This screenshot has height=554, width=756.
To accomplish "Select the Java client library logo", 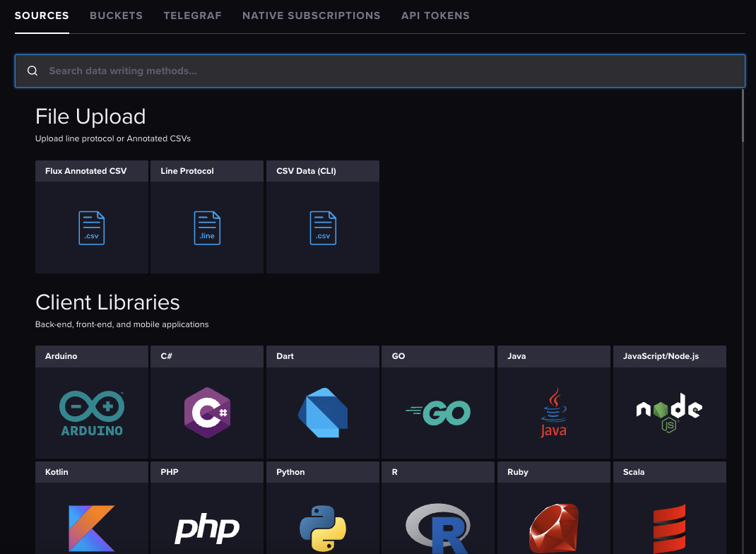I will (553, 413).
